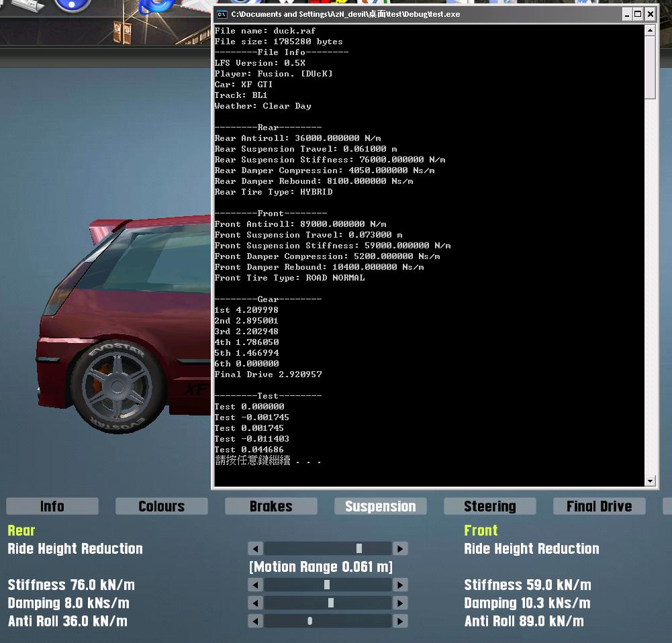The height and width of the screenshot is (643, 672).
Task: Increase Anti Roll with right arrow
Action: coord(400,621)
